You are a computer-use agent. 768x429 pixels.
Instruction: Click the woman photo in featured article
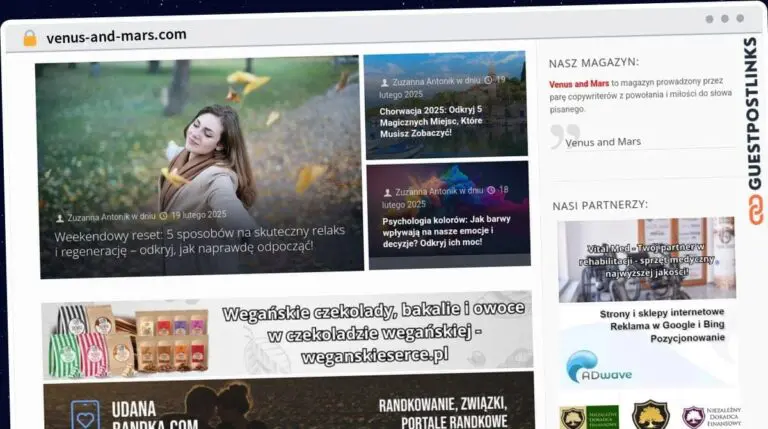coord(205,150)
